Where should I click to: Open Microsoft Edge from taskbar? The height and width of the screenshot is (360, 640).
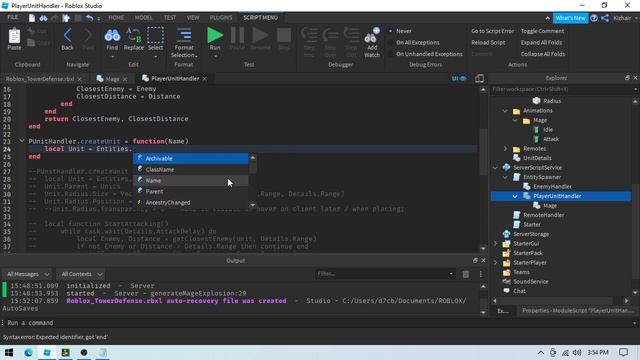tap(28, 352)
